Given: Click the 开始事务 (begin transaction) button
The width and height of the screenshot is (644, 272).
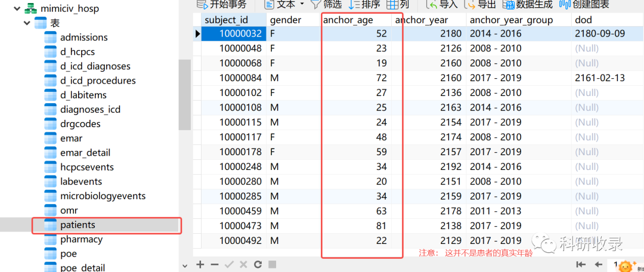Looking at the screenshot, I should (222, 5).
